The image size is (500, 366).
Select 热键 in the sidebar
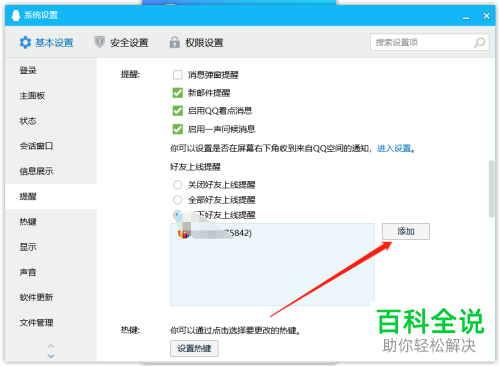(51, 222)
